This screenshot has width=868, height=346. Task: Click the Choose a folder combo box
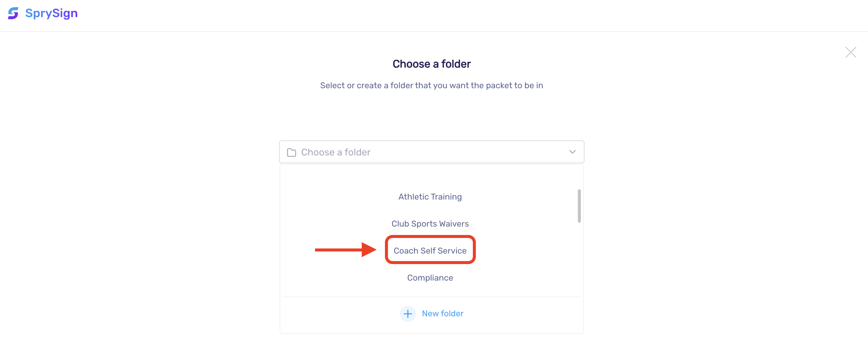coord(431,152)
